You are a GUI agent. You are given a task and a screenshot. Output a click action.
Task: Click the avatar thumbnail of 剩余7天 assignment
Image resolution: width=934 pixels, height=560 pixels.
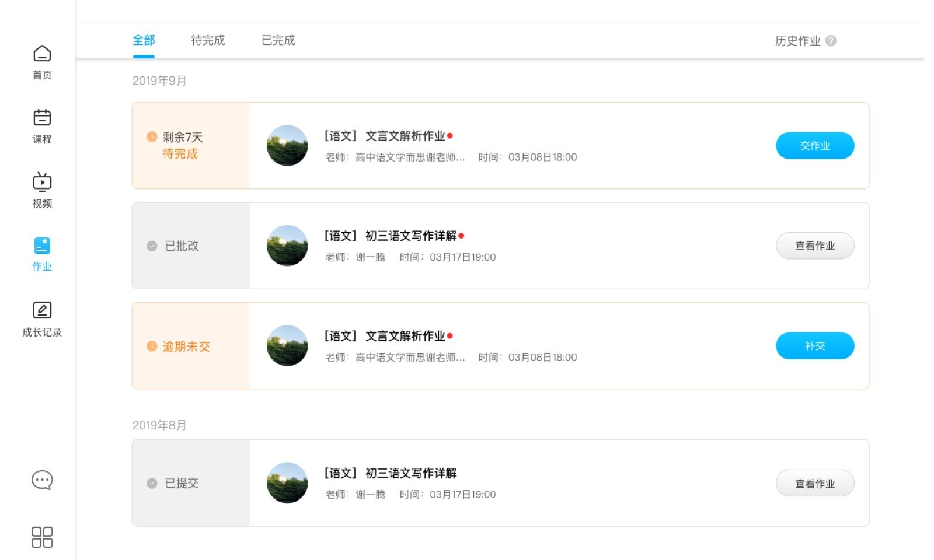click(287, 146)
